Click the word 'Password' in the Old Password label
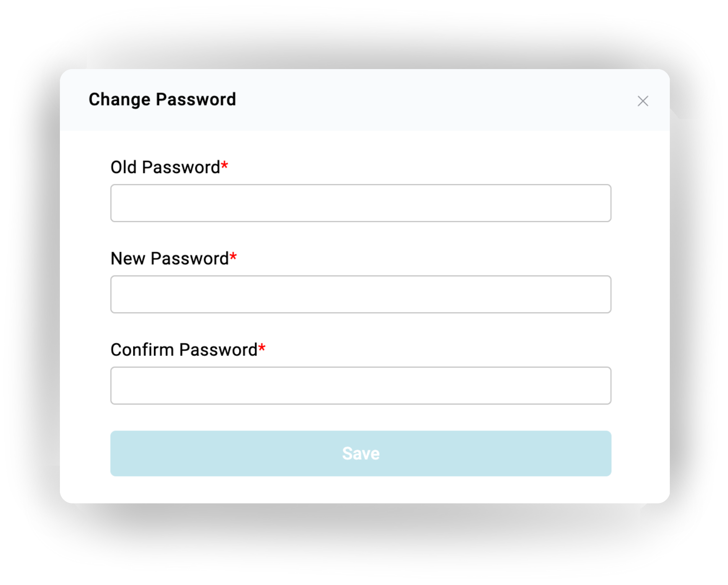728x585 pixels. coord(181,168)
